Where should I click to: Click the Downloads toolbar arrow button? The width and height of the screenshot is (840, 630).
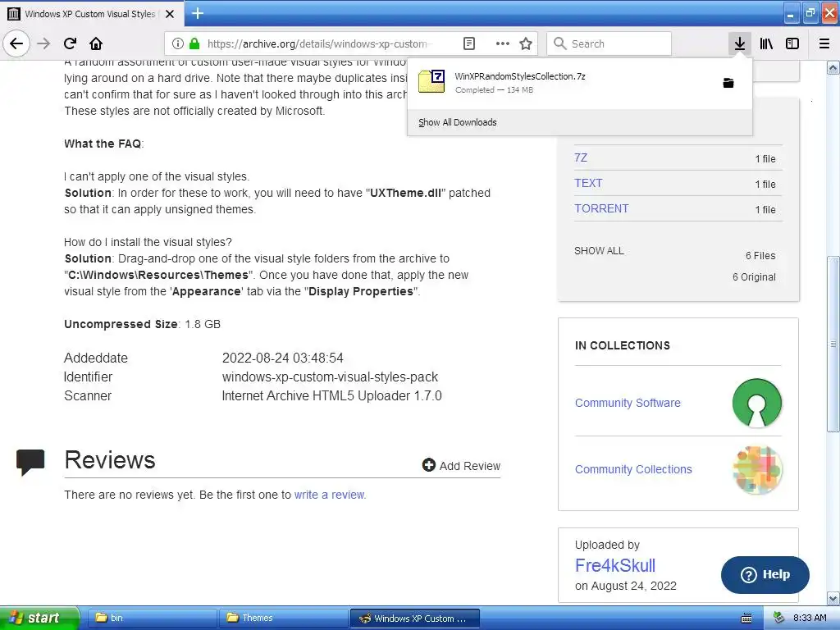739,43
